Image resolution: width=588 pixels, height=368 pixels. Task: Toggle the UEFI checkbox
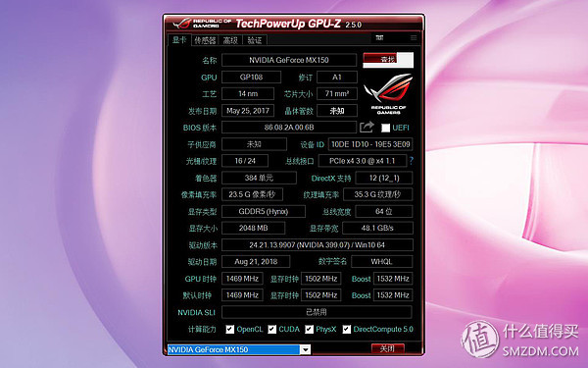pyautogui.click(x=385, y=128)
